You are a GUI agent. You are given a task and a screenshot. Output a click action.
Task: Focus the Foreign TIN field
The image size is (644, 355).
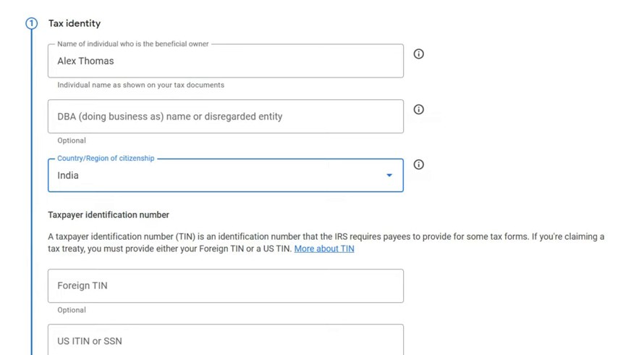point(226,286)
